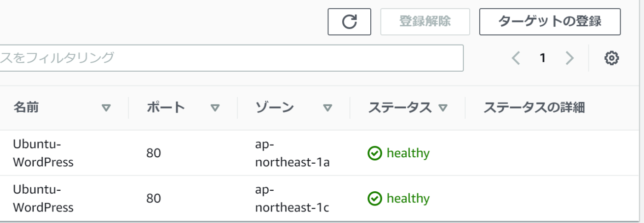
Task: Click the ターゲットの登録 button
Action: pos(550,22)
